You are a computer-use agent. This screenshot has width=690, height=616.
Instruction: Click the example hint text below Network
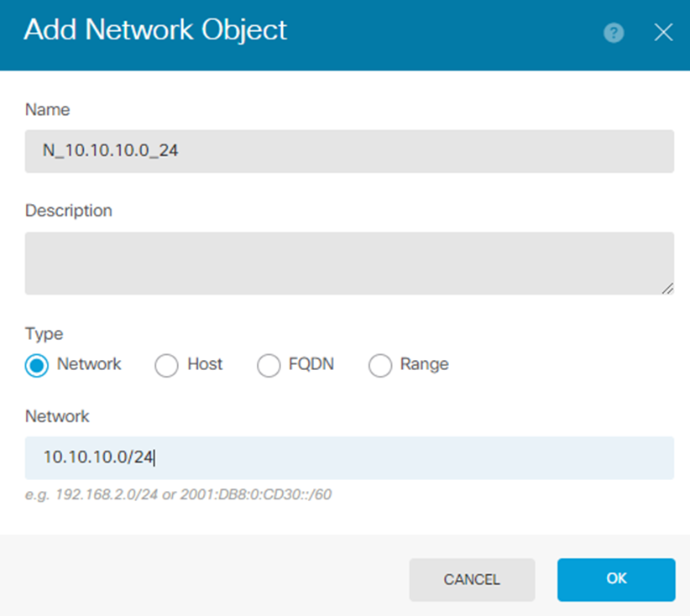(x=178, y=494)
